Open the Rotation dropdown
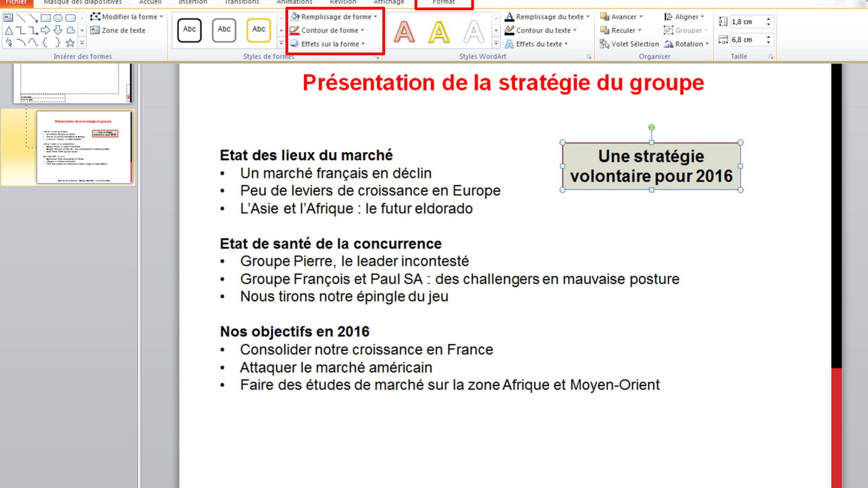The height and width of the screenshot is (488, 868). coord(686,44)
